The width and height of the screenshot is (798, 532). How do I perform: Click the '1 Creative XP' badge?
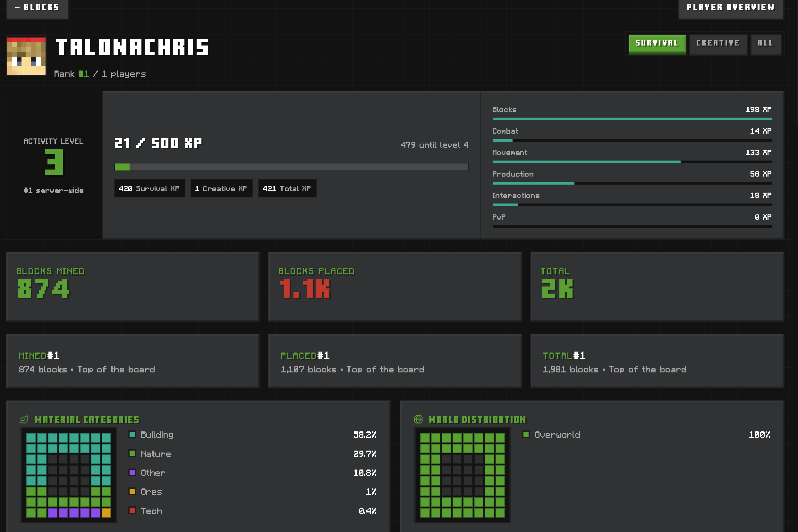[x=221, y=188]
